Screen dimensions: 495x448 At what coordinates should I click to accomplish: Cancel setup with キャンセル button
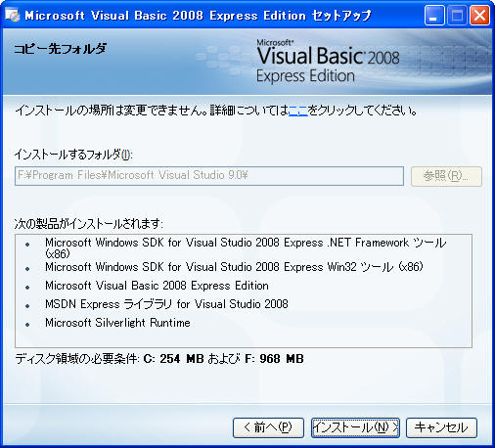click(x=441, y=427)
